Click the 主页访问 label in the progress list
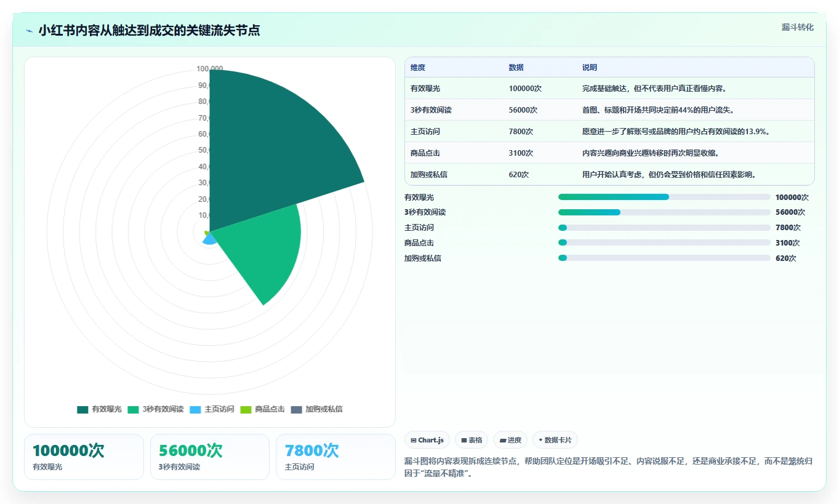The width and height of the screenshot is (839, 504). (419, 228)
